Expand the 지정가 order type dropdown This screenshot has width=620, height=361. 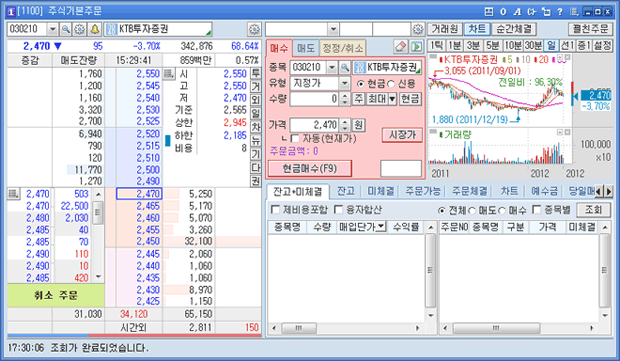(x=345, y=83)
